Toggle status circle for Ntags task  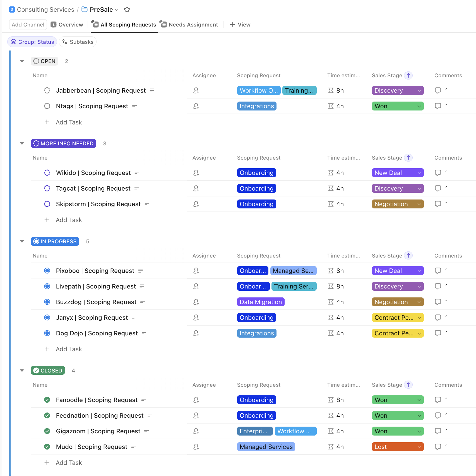coord(47,106)
